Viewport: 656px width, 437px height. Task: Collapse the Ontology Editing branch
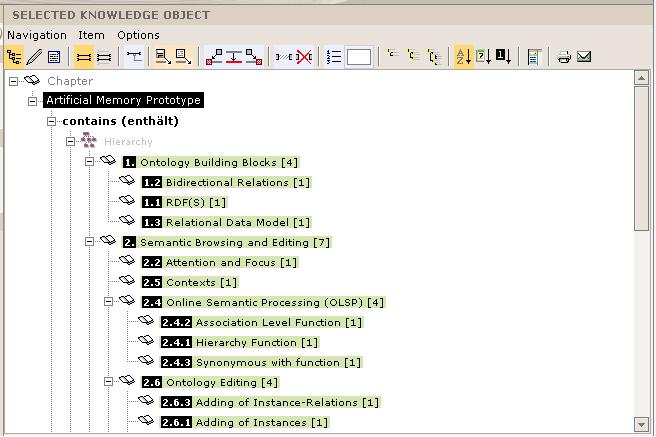[108, 381]
